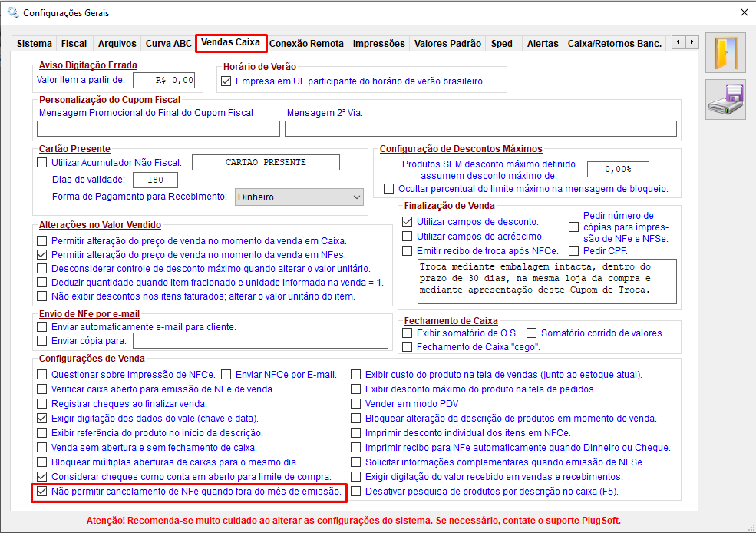The width and height of the screenshot is (756, 533).
Task: Switch to the Fiscal tab
Action: click(74, 44)
